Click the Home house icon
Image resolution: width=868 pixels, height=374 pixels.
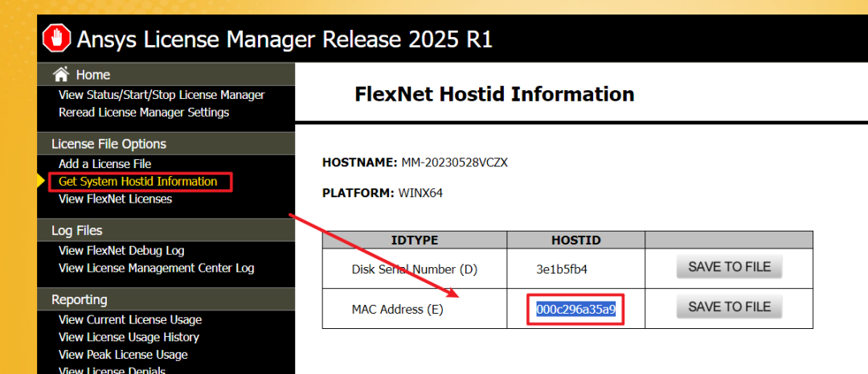(x=60, y=74)
